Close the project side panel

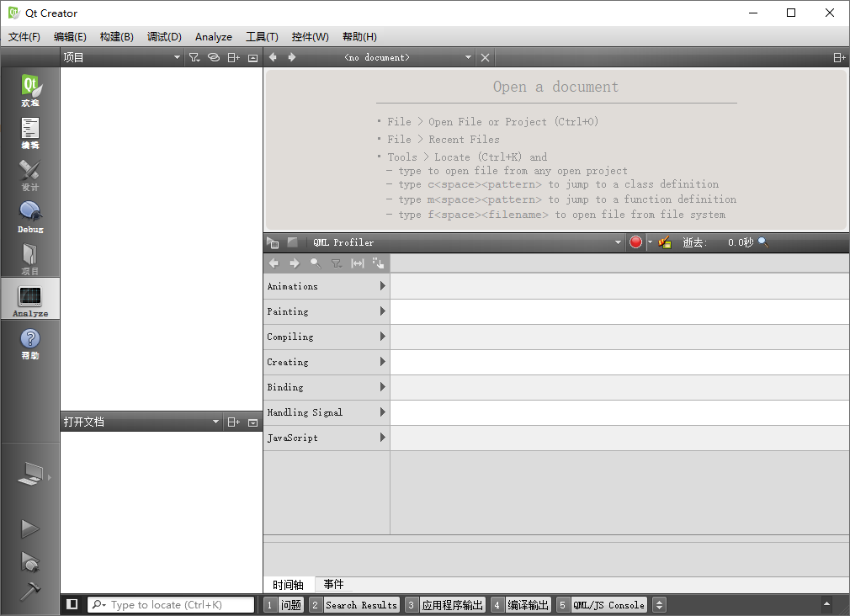[x=252, y=57]
